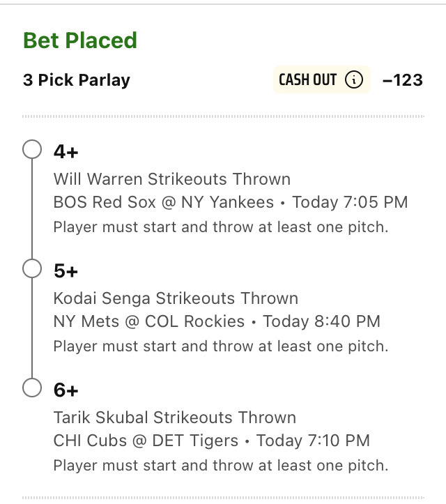The height and width of the screenshot is (504, 446).
Task: Click the 4+ strikeout line label
Action: tap(66, 152)
